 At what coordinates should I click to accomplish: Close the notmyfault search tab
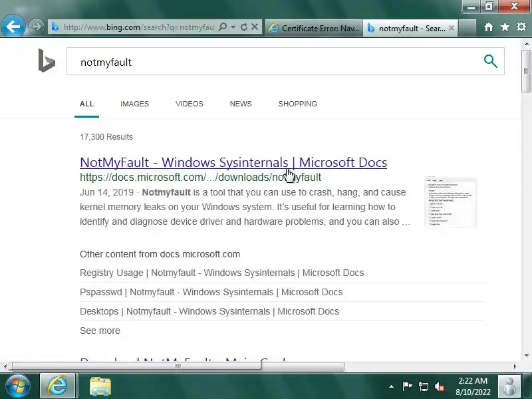452,28
